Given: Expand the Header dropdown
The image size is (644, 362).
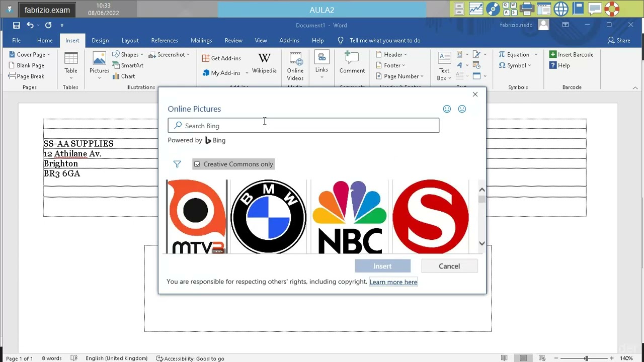Looking at the screenshot, I should point(392,54).
